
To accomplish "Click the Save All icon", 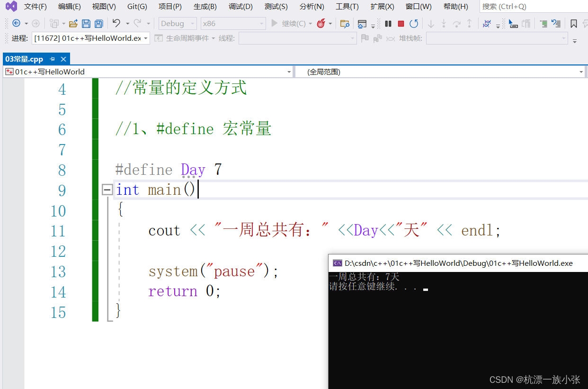I will 98,23.
